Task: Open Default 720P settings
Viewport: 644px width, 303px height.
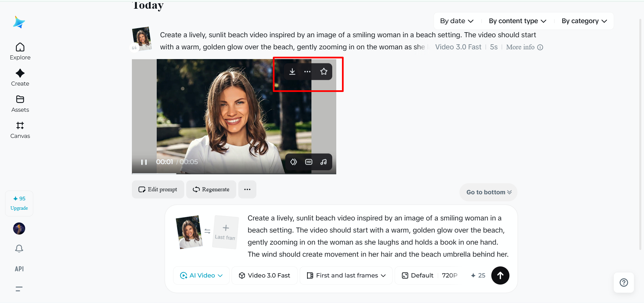Action: point(430,275)
